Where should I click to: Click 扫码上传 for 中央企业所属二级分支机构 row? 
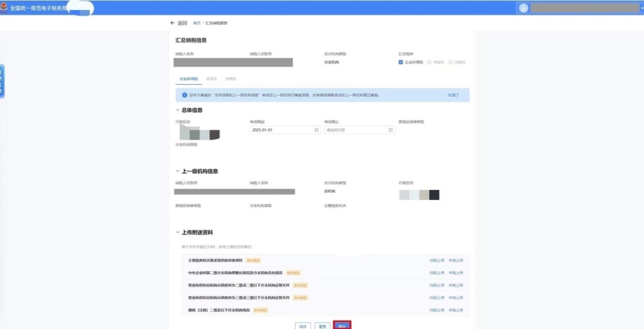click(437, 273)
